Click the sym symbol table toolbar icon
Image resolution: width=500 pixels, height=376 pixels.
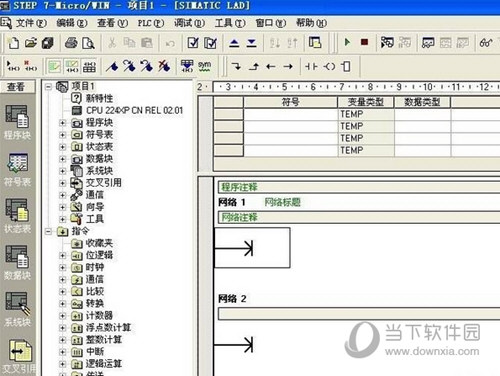click(x=204, y=66)
